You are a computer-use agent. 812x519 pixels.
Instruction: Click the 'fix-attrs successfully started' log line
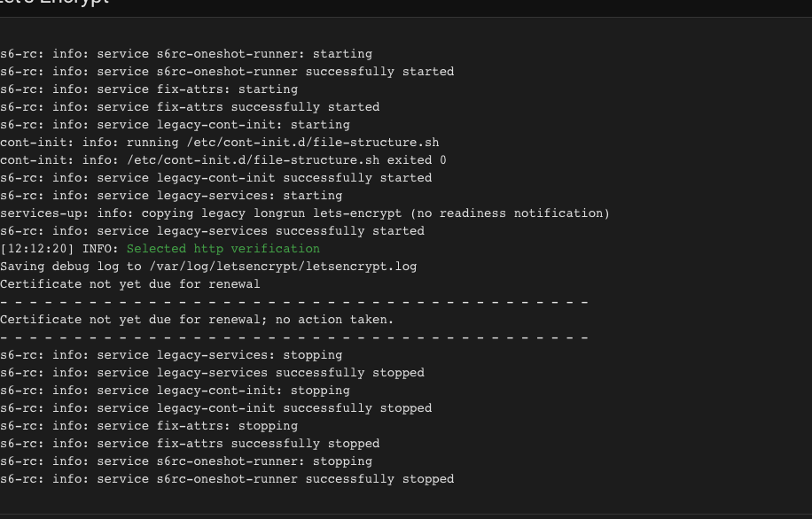190,107
